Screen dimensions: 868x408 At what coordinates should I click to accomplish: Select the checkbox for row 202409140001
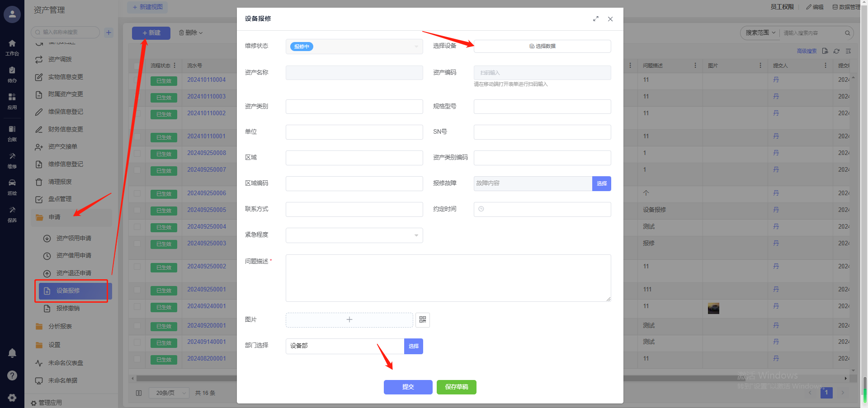pos(137,342)
